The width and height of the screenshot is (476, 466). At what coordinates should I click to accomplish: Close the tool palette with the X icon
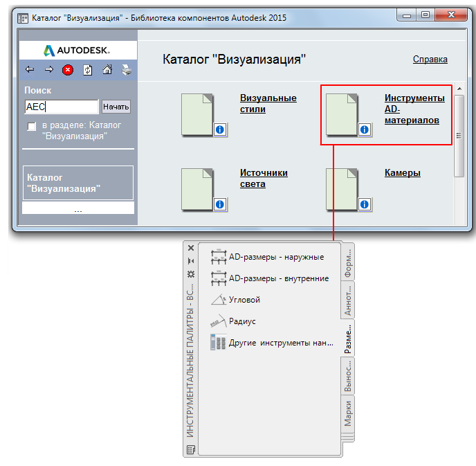click(x=191, y=248)
